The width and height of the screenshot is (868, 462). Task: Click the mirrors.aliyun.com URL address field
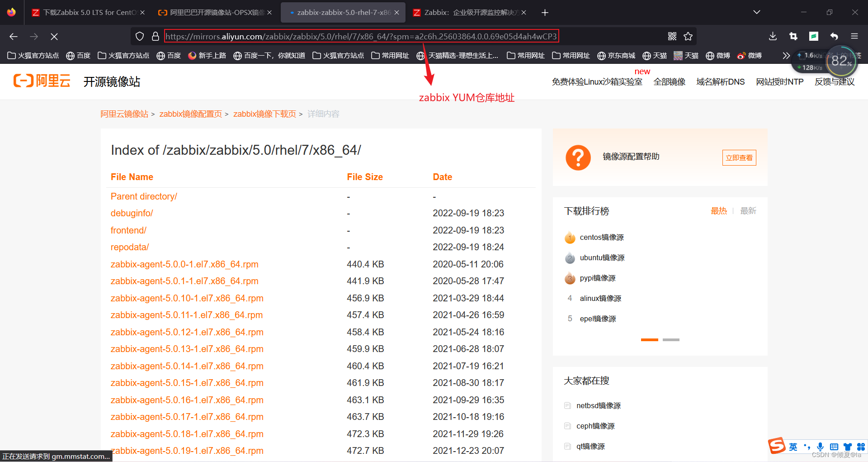361,36
